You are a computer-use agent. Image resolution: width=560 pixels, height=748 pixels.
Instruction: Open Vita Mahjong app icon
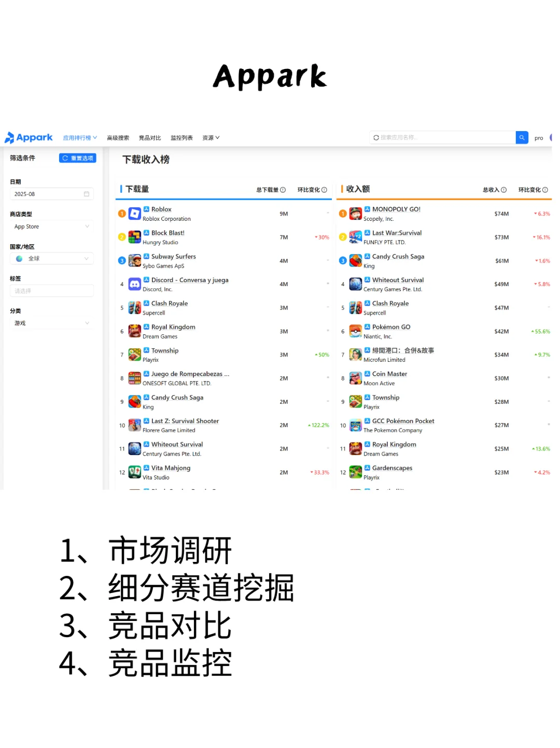coord(135,472)
